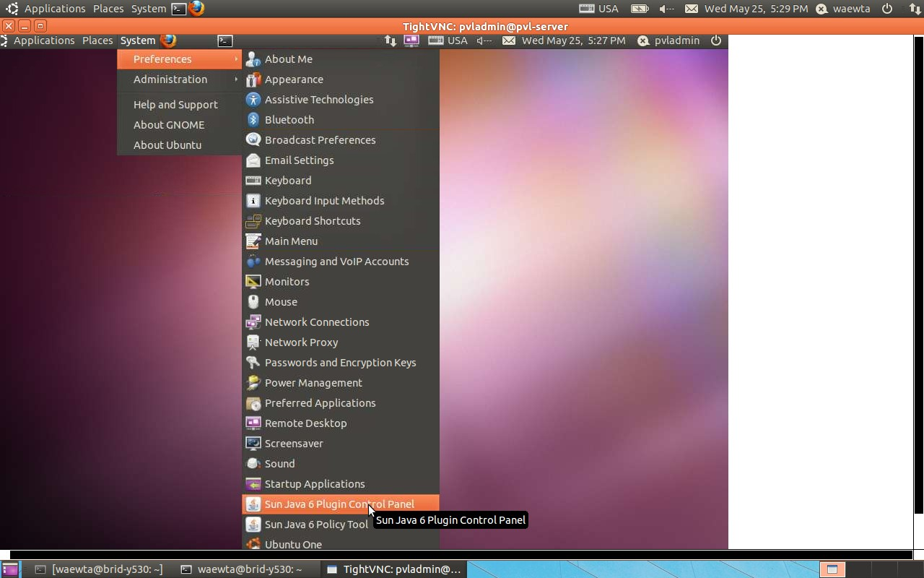The width and height of the screenshot is (924, 578).
Task: Click the Keyboard Shortcuts icon
Action: [x=253, y=221]
